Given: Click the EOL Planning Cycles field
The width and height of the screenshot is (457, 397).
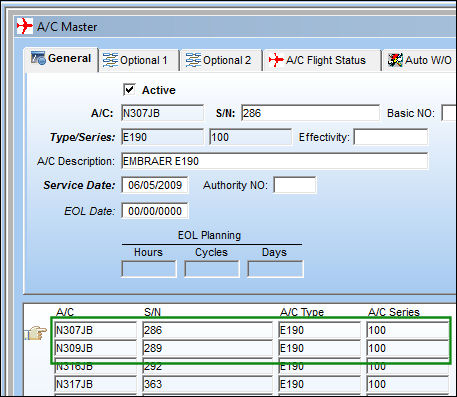Looking at the screenshot, I should (x=212, y=269).
